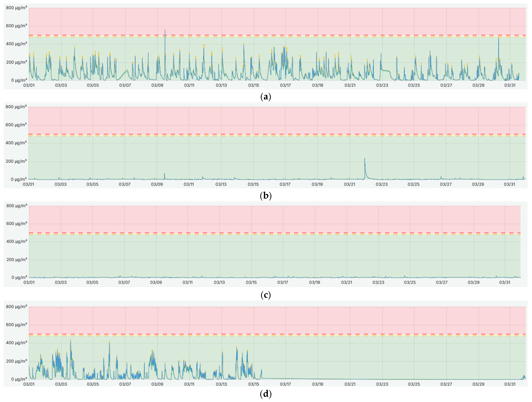The height and width of the screenshot is (402, 532).
Task: Click the large spike near 03/22 in chart (b)
Action: click(365, 161)
